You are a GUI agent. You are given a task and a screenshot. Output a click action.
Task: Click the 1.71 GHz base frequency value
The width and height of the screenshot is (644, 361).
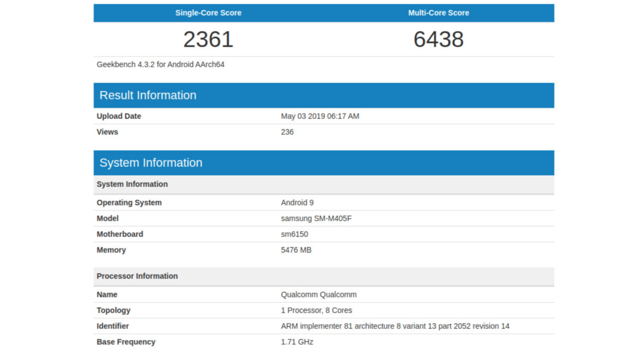pos(297,342)
